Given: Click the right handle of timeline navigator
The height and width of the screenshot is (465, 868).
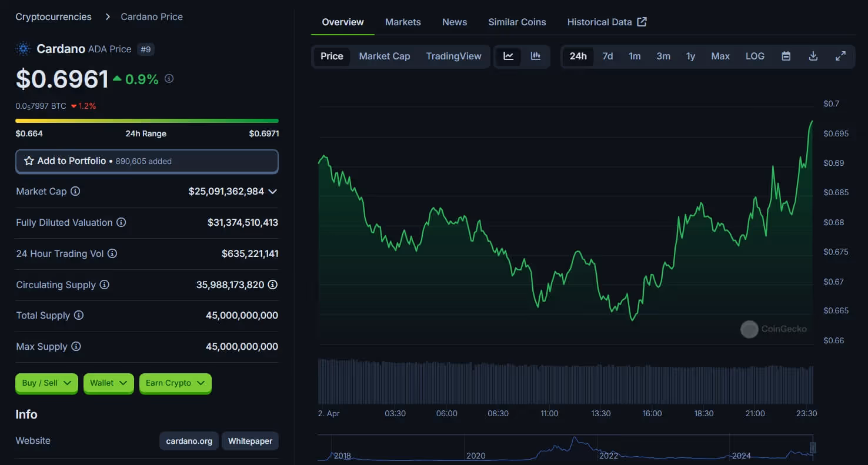Looking at the screenshot, I should [x=813, y=448].
